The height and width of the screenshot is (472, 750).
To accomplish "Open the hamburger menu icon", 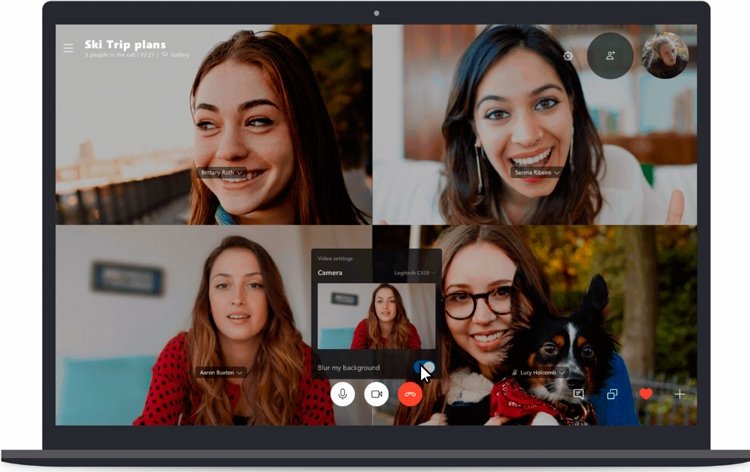I will pos(68,48).
